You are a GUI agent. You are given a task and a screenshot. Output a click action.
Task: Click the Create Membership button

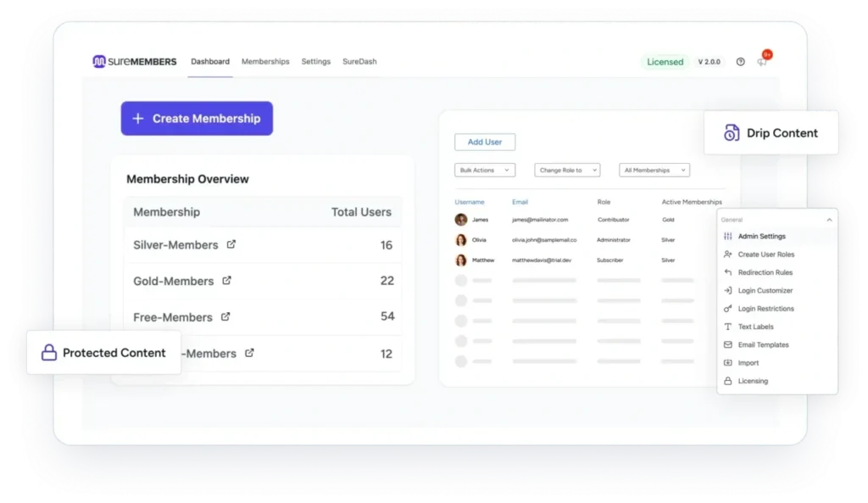[197, 119]
